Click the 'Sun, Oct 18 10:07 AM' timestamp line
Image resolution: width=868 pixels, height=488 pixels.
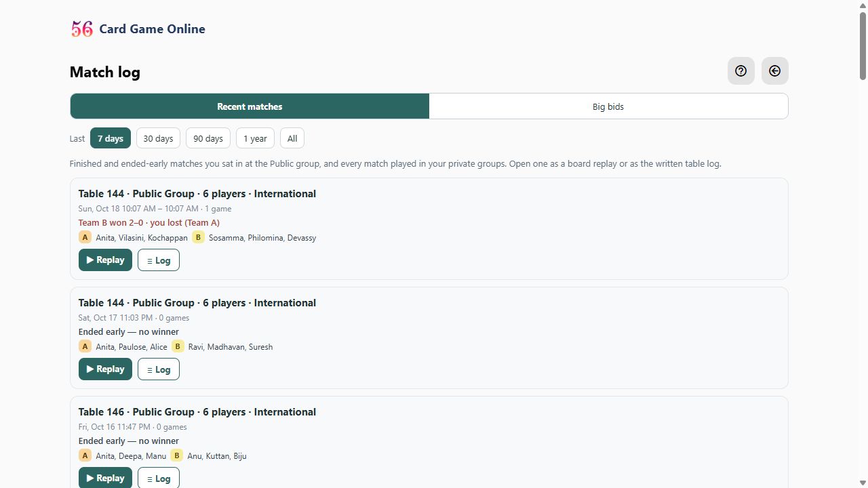pyautogui.click(x=155, y=209)
